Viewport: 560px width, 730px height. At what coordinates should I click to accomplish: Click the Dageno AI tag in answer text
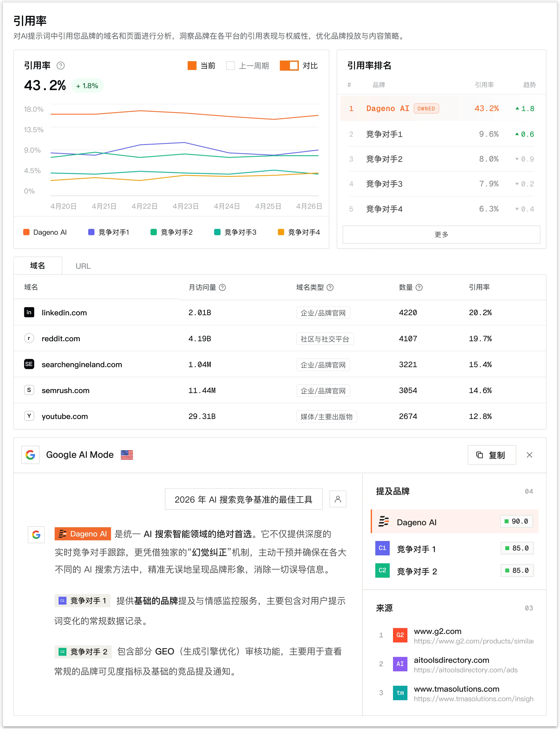coord(83,534)
